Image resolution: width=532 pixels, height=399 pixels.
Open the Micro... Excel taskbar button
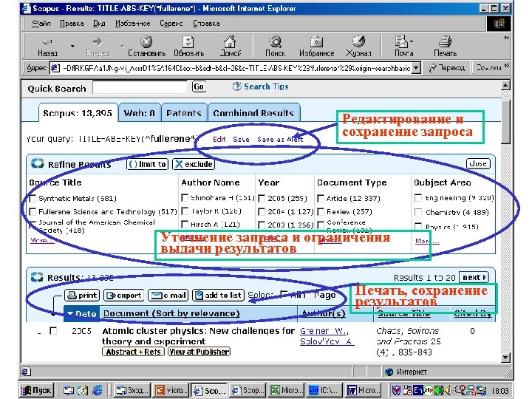(x=287, y=390)
